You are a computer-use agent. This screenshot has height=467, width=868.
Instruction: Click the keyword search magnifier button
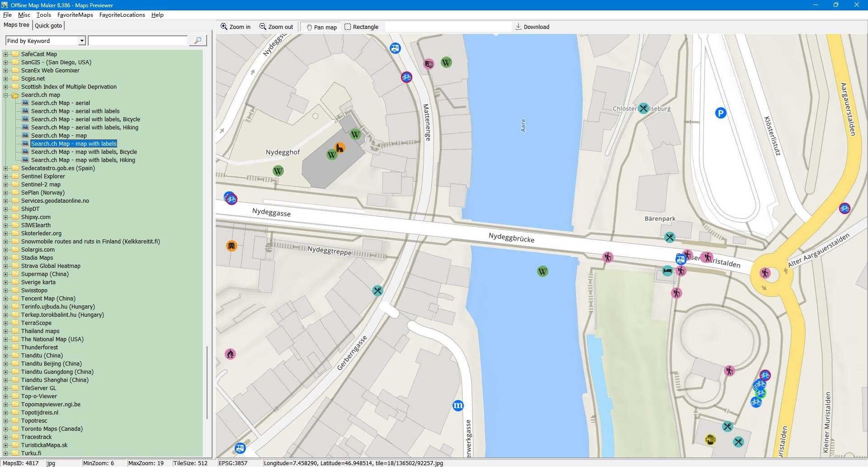(x=198, y=41)
